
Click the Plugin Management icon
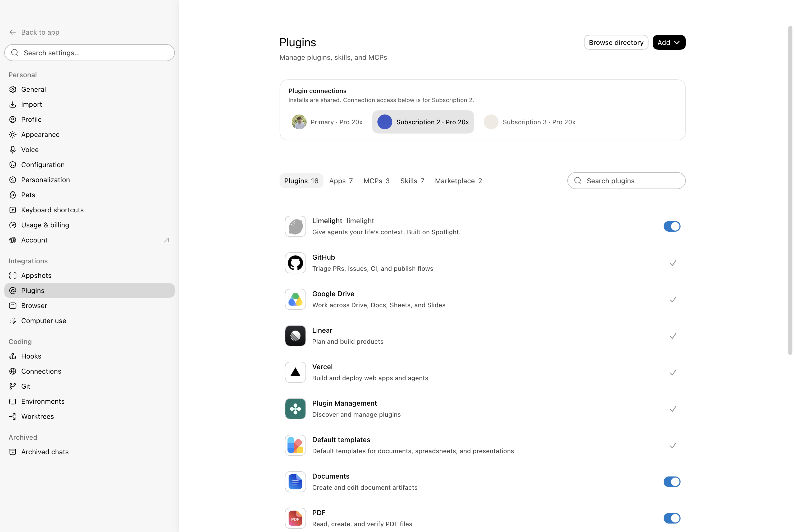(x=295, y=409)
